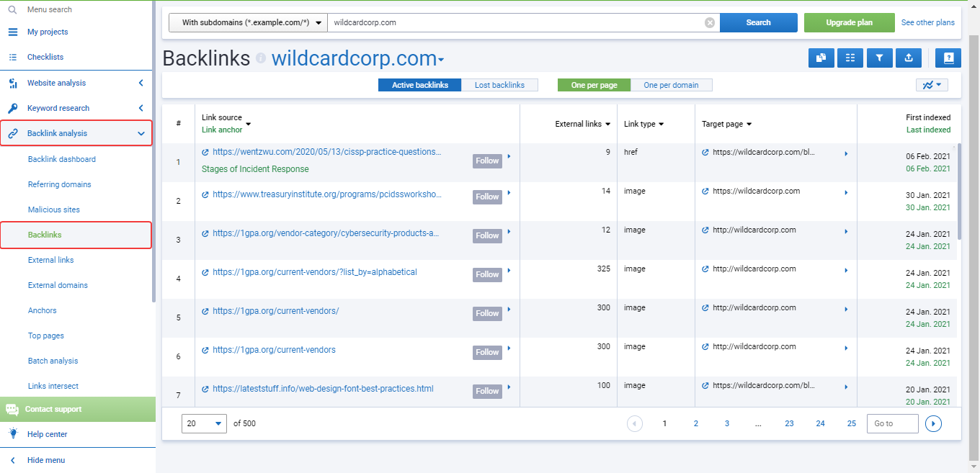Viewport: 980px width, 473px height.
Task: Switch to One per domain view
Action: [672, 84]
